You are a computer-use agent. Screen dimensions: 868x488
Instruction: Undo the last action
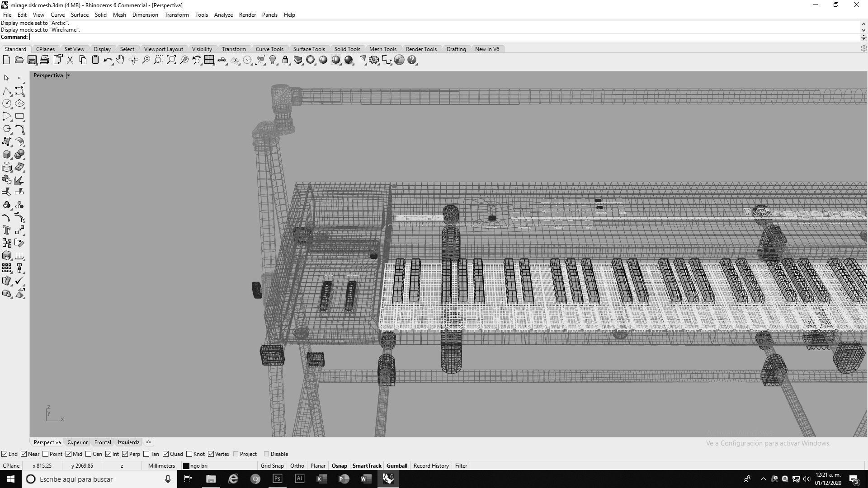point(108,60)
